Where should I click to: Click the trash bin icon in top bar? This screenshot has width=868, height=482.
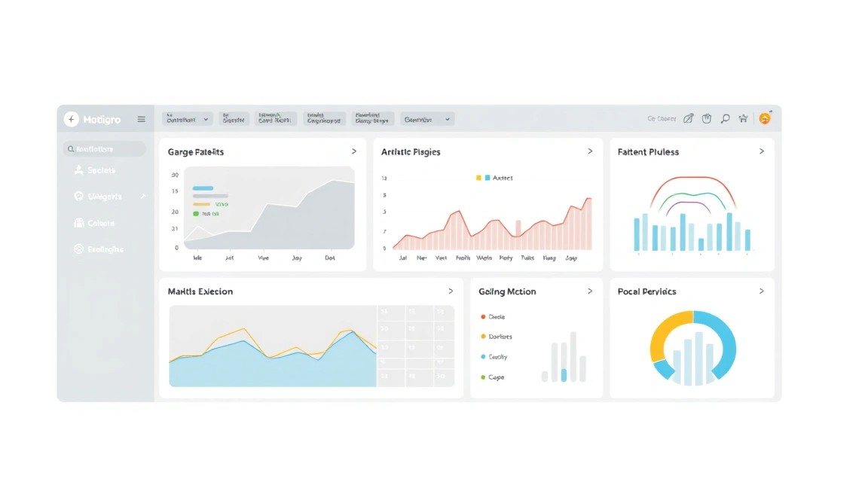point(706,118)
